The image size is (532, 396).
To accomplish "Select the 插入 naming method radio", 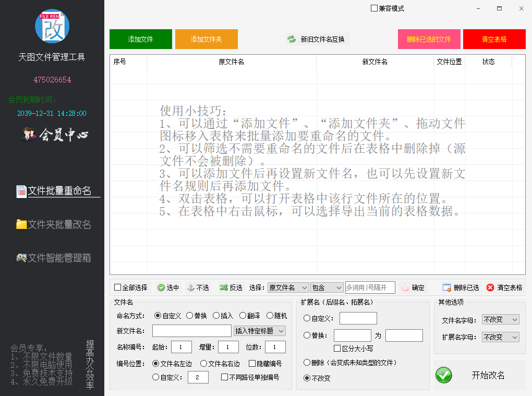I will click(x=216, y=316).
